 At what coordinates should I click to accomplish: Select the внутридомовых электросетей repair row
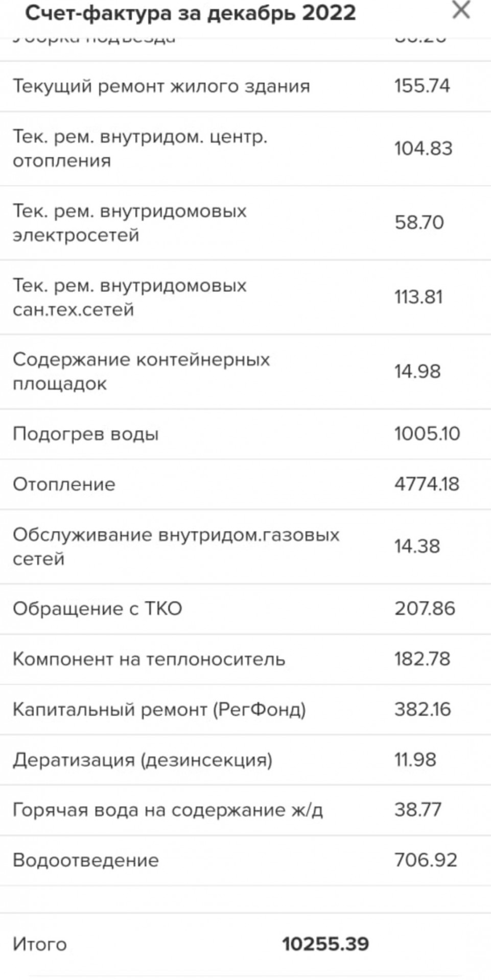click(245, 223)
